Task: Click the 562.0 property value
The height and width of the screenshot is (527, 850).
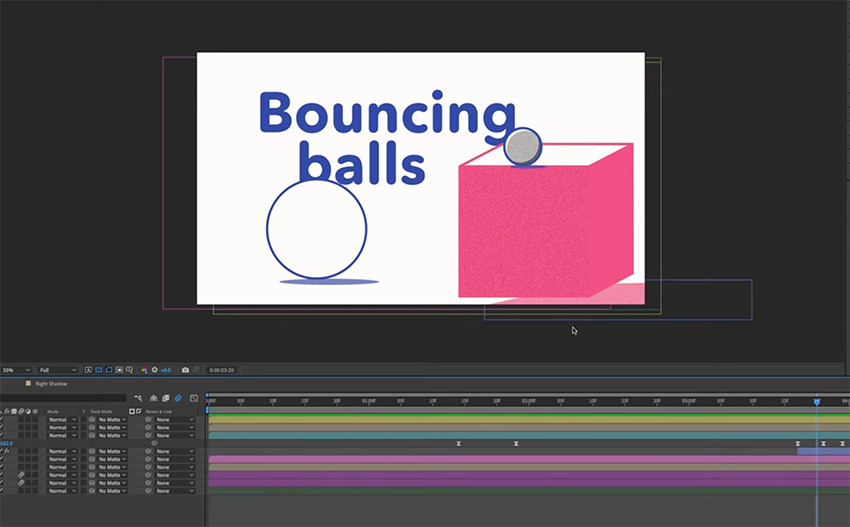Action: pyautogui.click(x=7, y=444)
